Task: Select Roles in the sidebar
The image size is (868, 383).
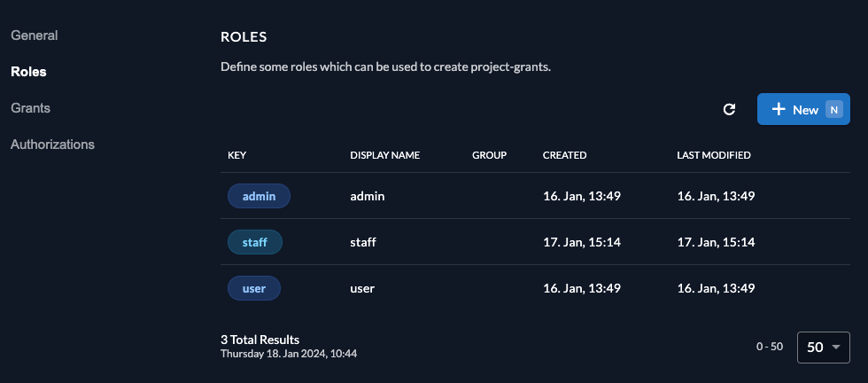Action: point(28,72)
